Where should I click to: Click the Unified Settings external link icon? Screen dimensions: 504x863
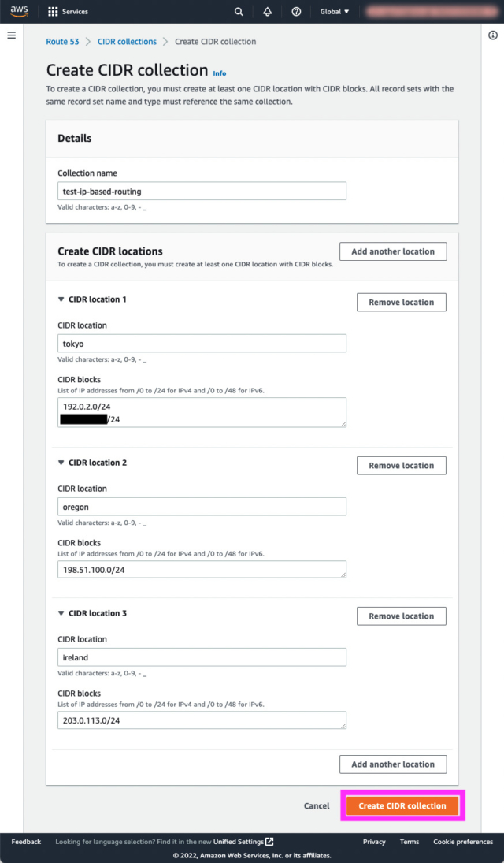[x=270, y=842]
